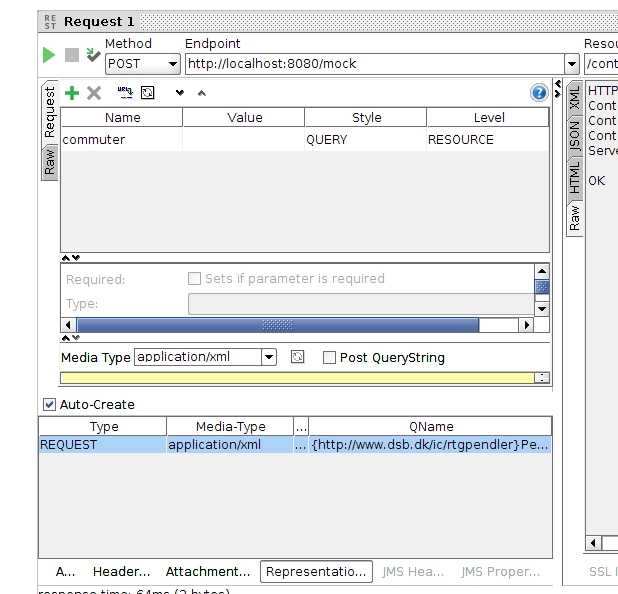This screenshot has height=594, width=618.
Task: Move the parameter down with down arrow
Action: click(180, 93)
